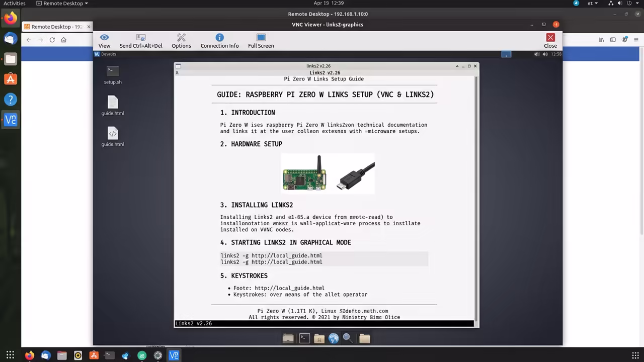The width and height of the screenshot is (644, 362).
Task: Open the keyboard layout indicator dropdown
Action: [x=593, y=4]
